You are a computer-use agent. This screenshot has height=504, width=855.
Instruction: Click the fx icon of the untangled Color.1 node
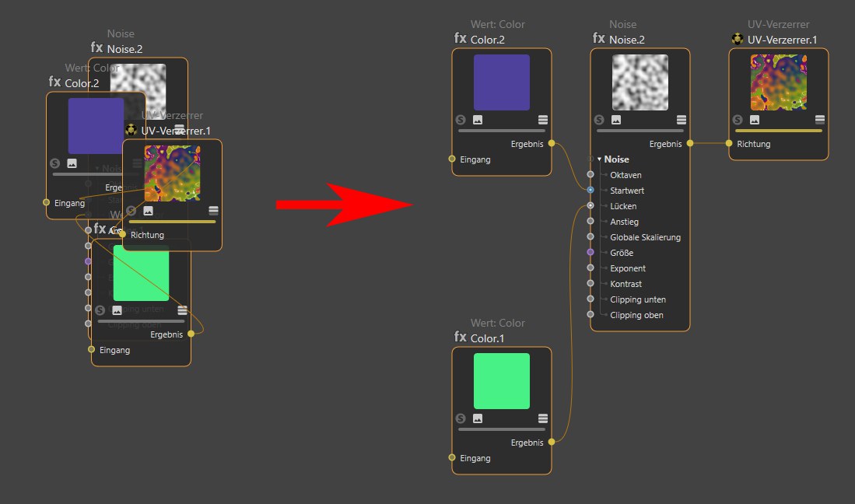pyautogui.click(x=461, y=338)
